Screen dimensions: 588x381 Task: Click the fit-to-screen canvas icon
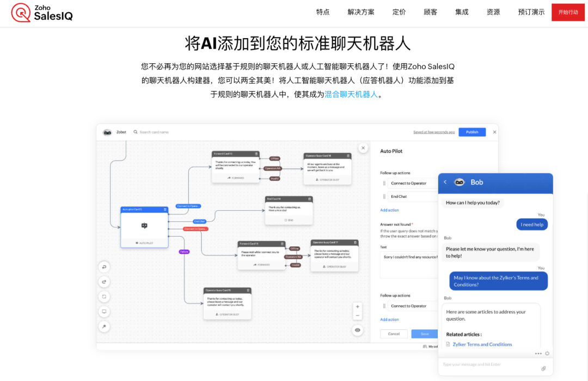(104, 297)
